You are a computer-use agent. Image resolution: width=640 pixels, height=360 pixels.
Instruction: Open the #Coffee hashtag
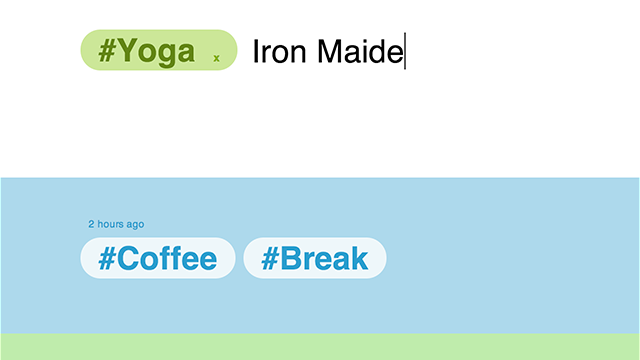pyautogui.click(x=158, y=258)
